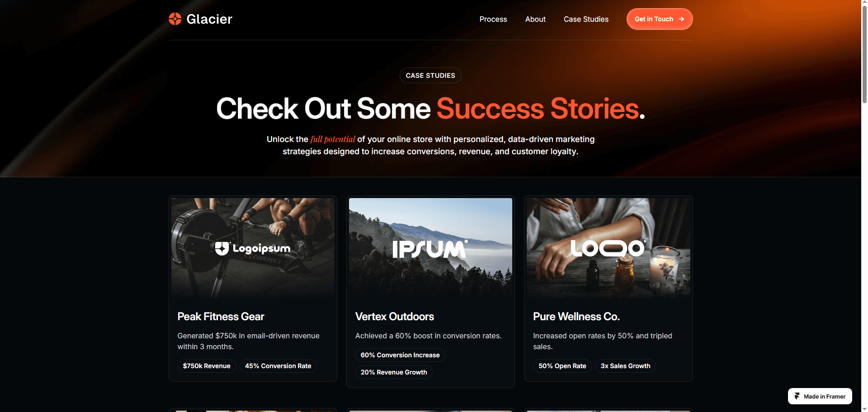Click the $750k Revenue tag
Screen dimensions: 868x412
[207, 366]
